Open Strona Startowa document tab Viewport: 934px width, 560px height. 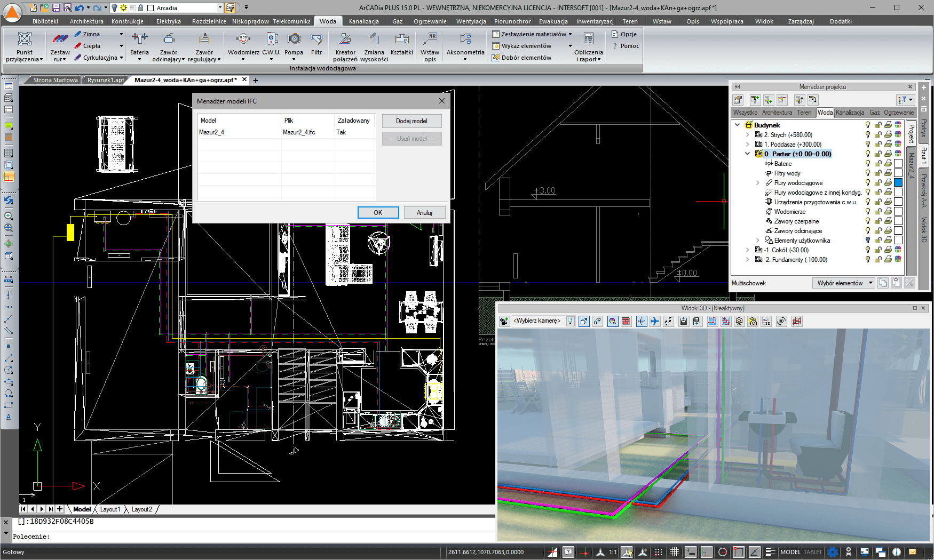click(x=56, y=80)
